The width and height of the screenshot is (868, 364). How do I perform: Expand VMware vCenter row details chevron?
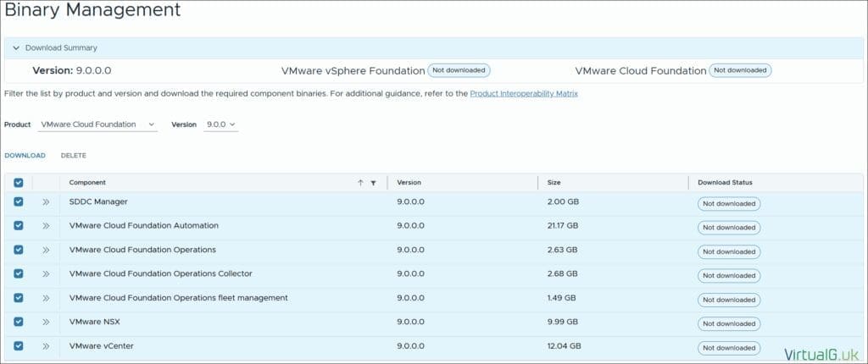click(46, 346)
